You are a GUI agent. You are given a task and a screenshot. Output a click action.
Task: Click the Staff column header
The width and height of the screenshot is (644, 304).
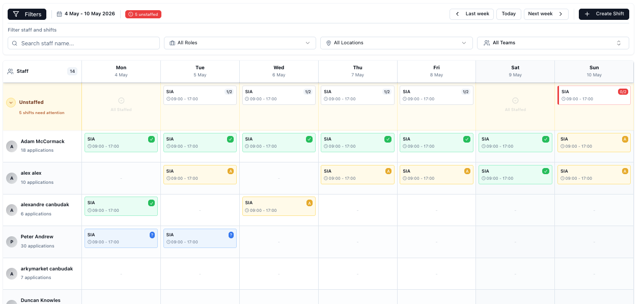tap(42, 71)
